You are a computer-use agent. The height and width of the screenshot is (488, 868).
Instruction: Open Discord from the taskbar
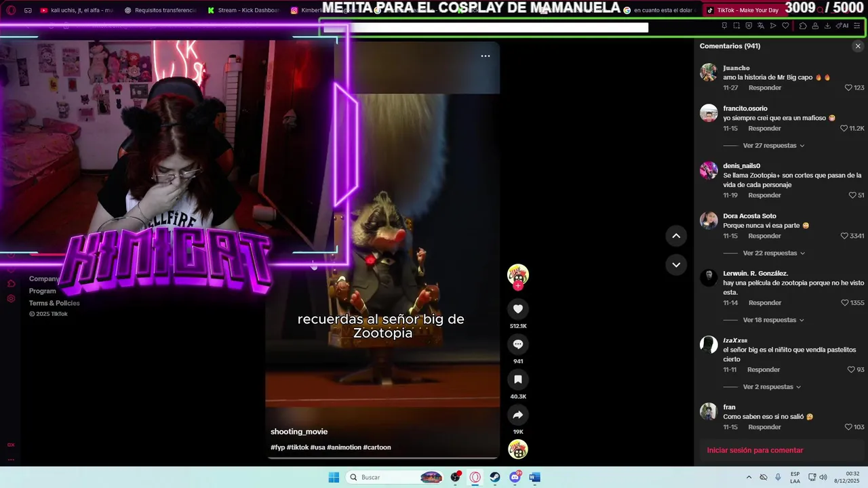515,477
